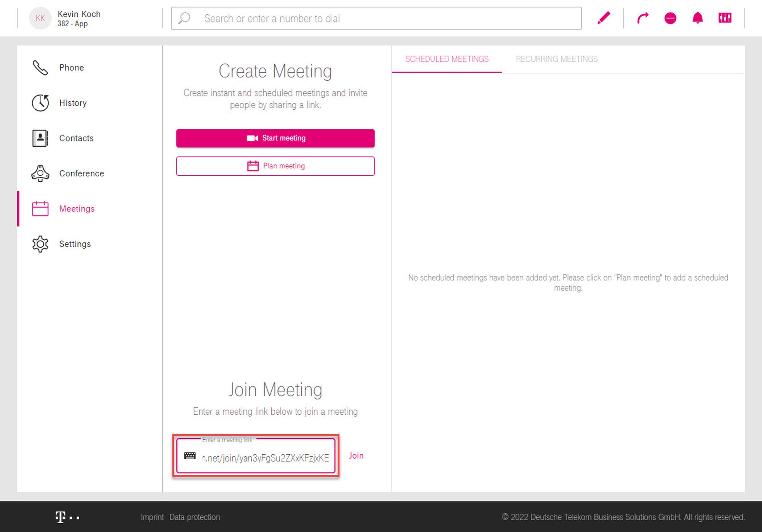Toggle do not disturb icon

(670, 18)
